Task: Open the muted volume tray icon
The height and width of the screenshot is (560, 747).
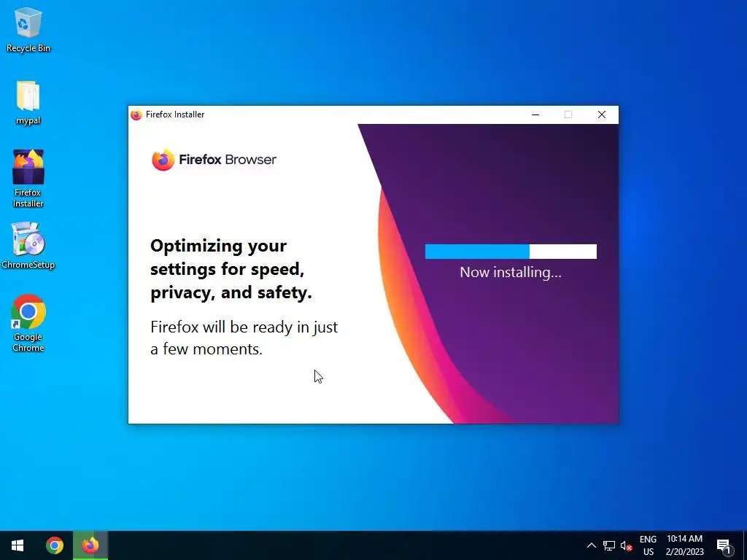Action: tap(626, 545)
